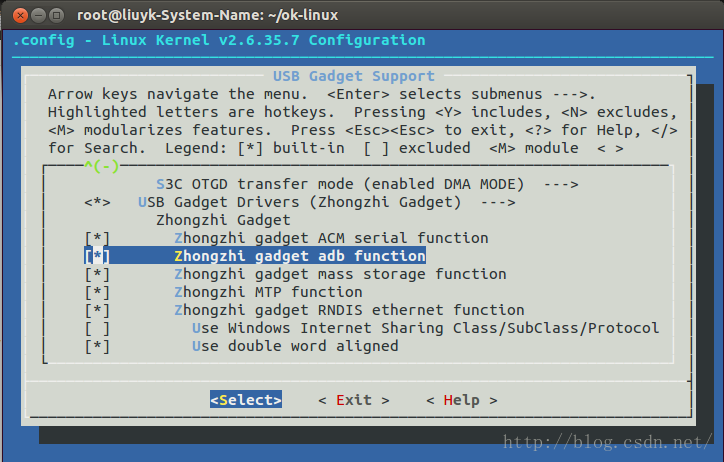Toggle the <*> USB Gadget Drivers state marker

pos(97,202)
